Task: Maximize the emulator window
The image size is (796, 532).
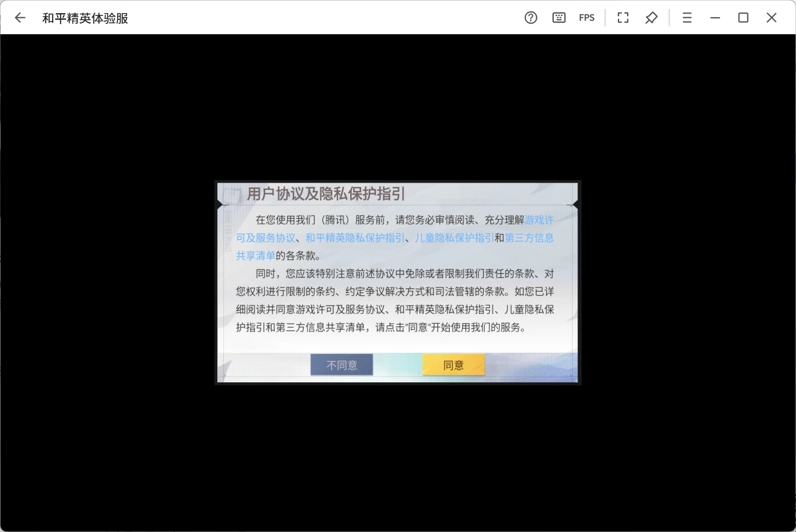Action: click(x=743, y=18)
